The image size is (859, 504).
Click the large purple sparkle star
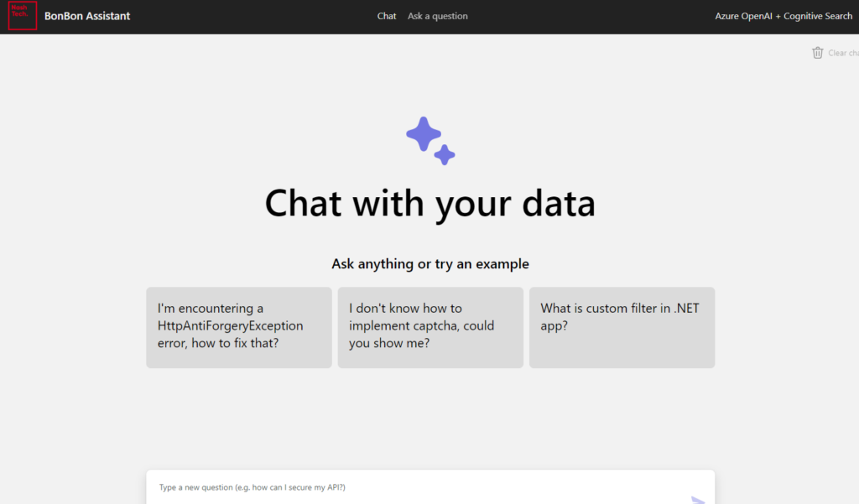click(x=423, y=133)
